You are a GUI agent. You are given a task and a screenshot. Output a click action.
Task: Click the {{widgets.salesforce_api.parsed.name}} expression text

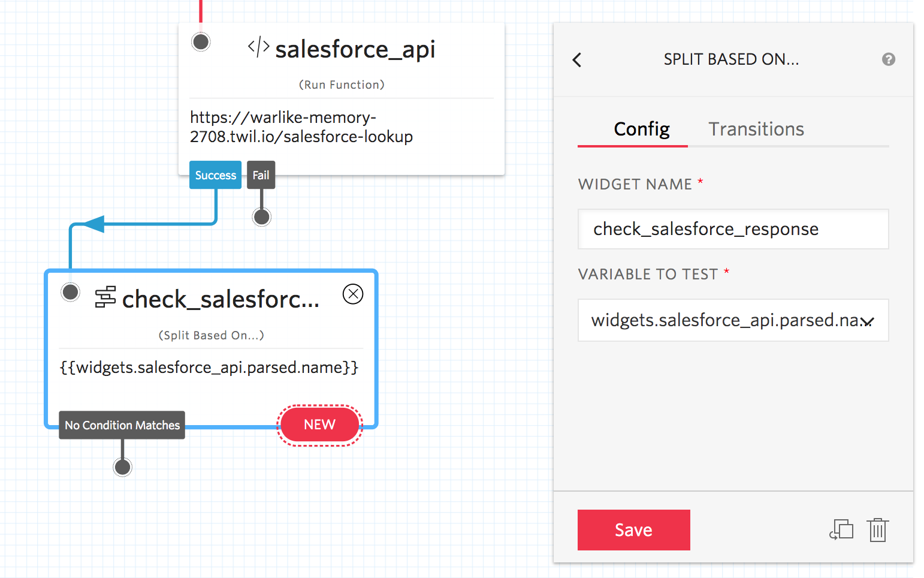(x=209, y=368)
